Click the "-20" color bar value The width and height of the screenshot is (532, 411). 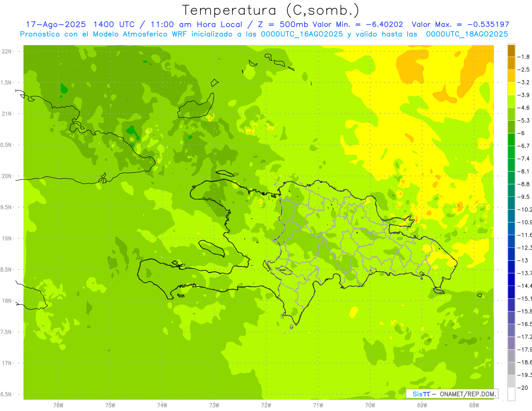click(523, 388)
